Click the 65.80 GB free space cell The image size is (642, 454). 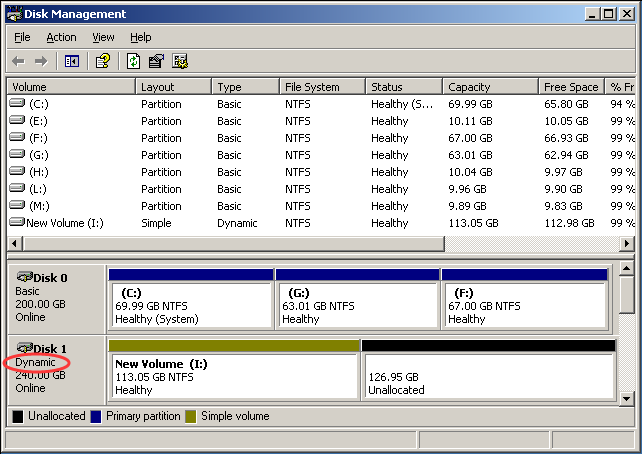tap(566, 104)
